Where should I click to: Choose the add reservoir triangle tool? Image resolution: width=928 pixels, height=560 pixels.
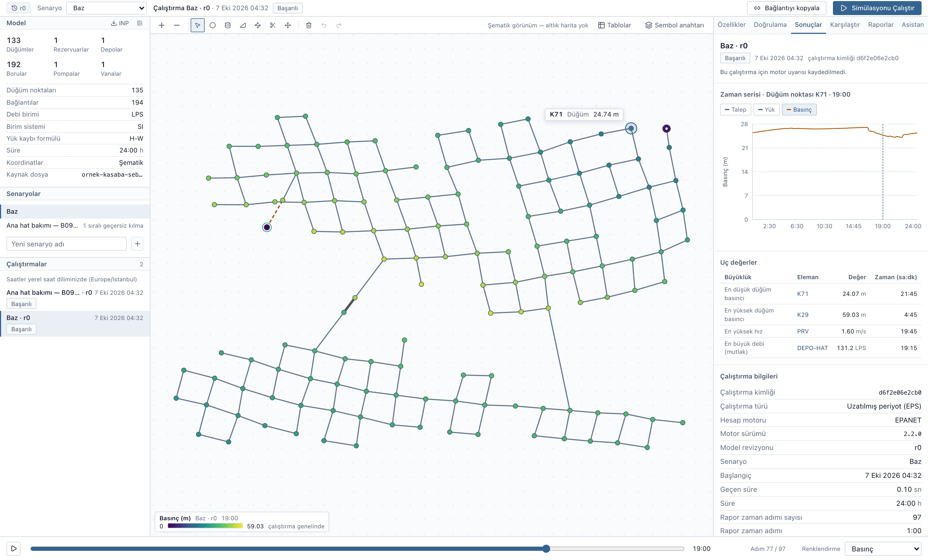(x=242, y=25)
